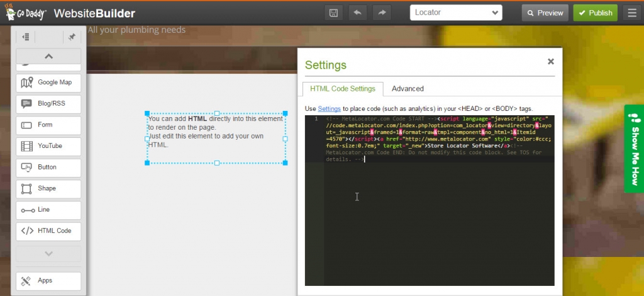Collapse the sidebar panel icon
The height and width of the screenshot is (296, 644).
25,37
